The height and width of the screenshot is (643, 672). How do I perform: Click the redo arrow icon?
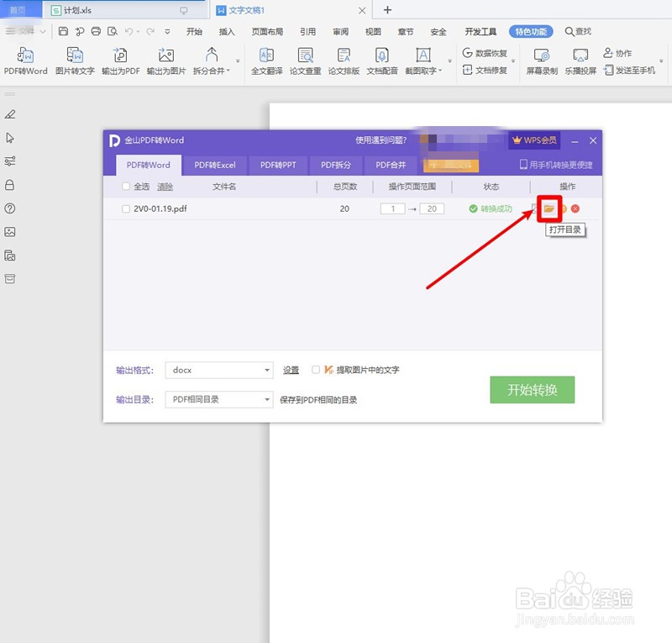[150, 31]
